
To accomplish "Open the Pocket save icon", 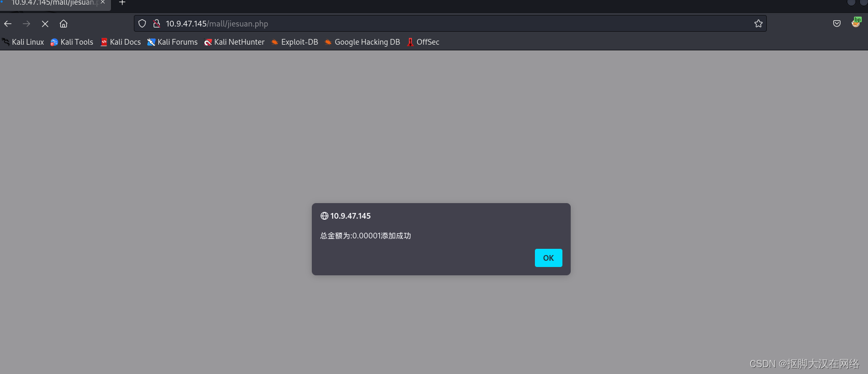I will pyautogui.click(x=837, y=23).
